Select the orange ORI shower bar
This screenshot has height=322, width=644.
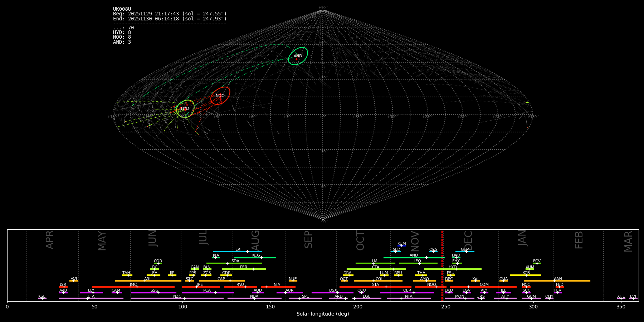pos(378,281)
